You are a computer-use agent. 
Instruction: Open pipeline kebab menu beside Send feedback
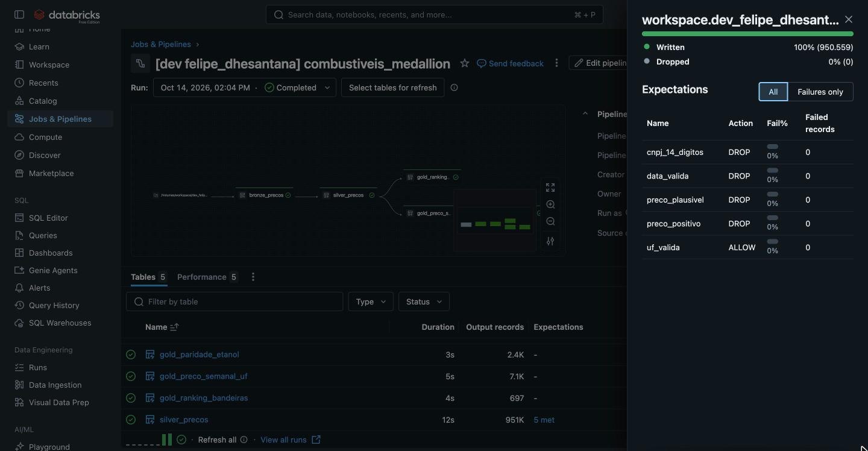coord(556,63)
